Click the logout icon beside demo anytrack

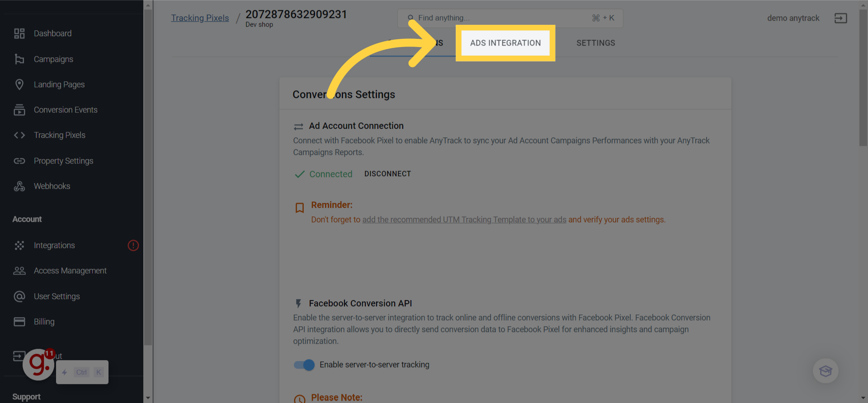pyautogui.click(x=840, y=18)
